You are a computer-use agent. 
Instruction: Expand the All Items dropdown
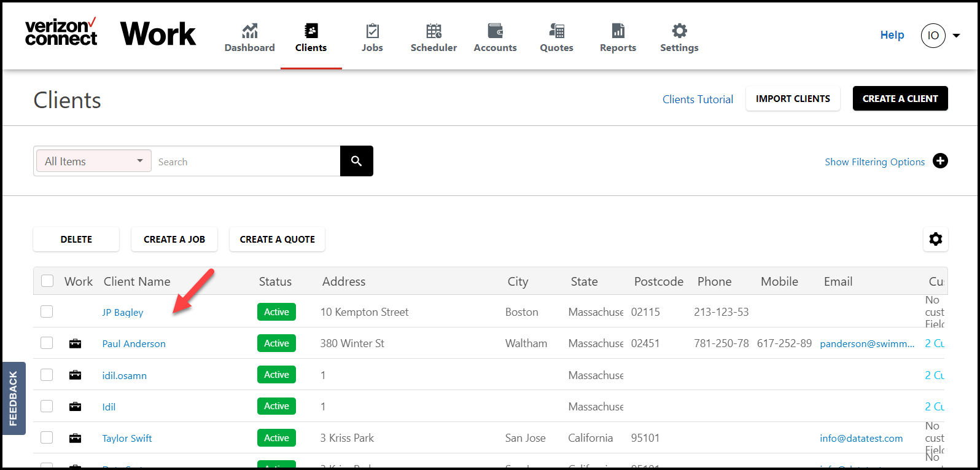94,161
